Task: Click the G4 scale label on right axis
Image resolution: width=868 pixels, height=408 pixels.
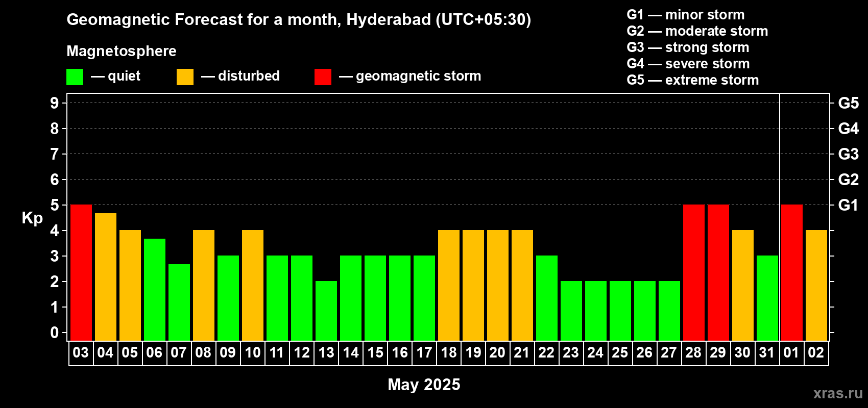Action: coord(849,129)
